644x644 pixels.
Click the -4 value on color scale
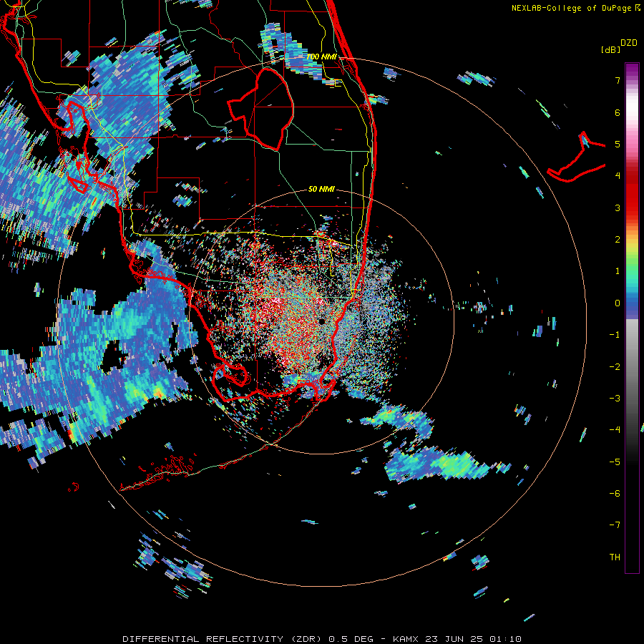click(x=615, y=429)
